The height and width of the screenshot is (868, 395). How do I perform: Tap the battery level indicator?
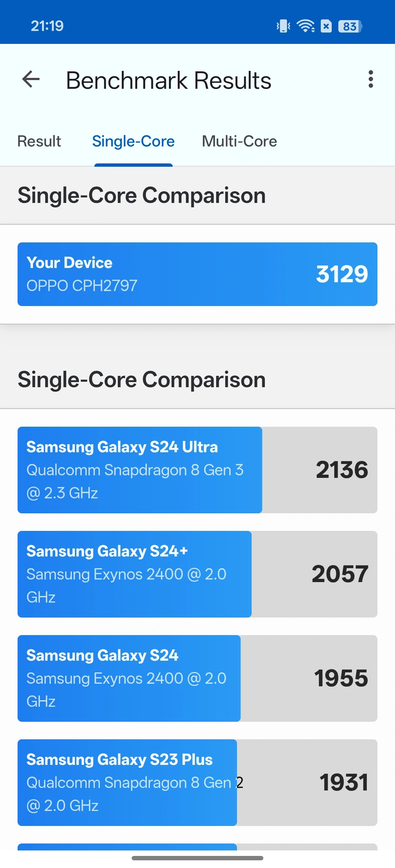pos(350,26)
